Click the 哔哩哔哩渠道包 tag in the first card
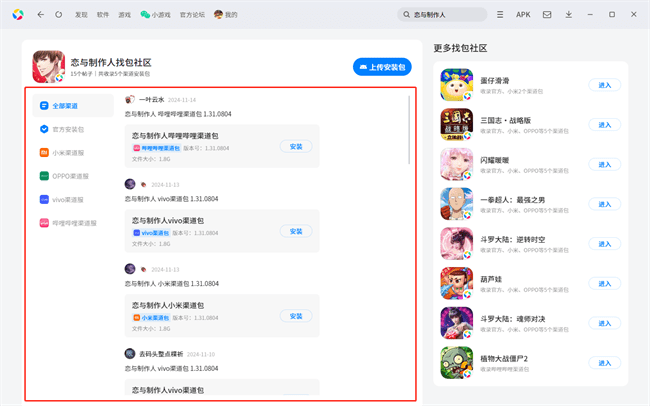Screen dimensions: 650x406 [157, 148]
